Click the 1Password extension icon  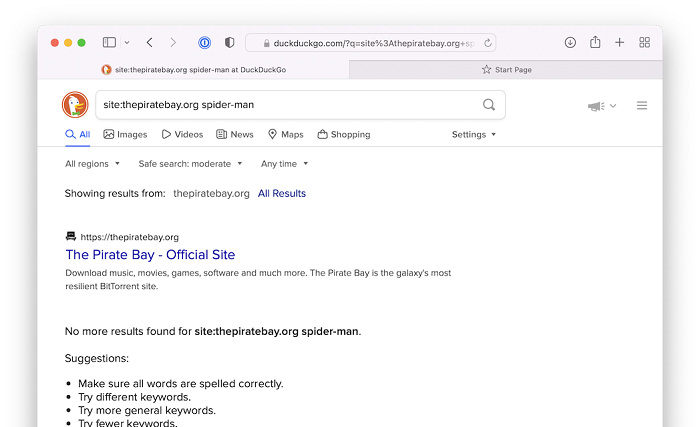tap(204, 43)
